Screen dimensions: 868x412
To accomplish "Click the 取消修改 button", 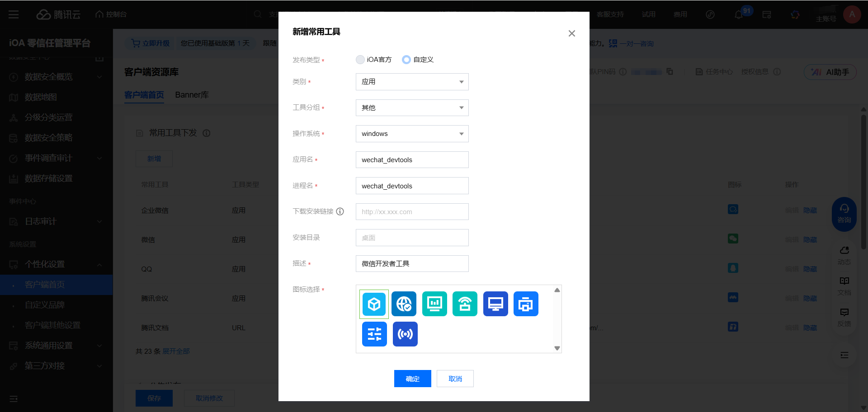I will tap(209, 398).
